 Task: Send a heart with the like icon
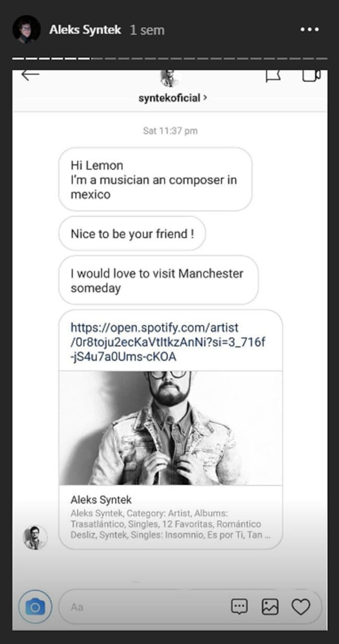[300, 606]
